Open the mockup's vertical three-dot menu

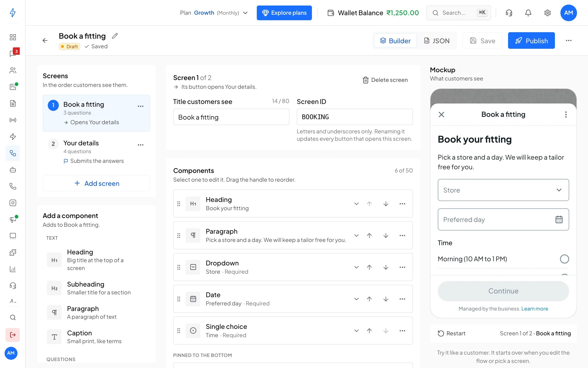566,114
